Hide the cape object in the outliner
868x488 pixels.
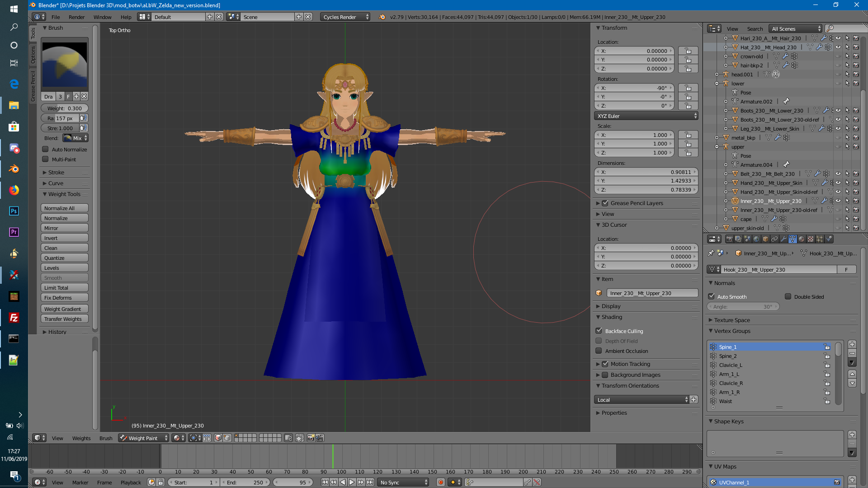(838, 219)
